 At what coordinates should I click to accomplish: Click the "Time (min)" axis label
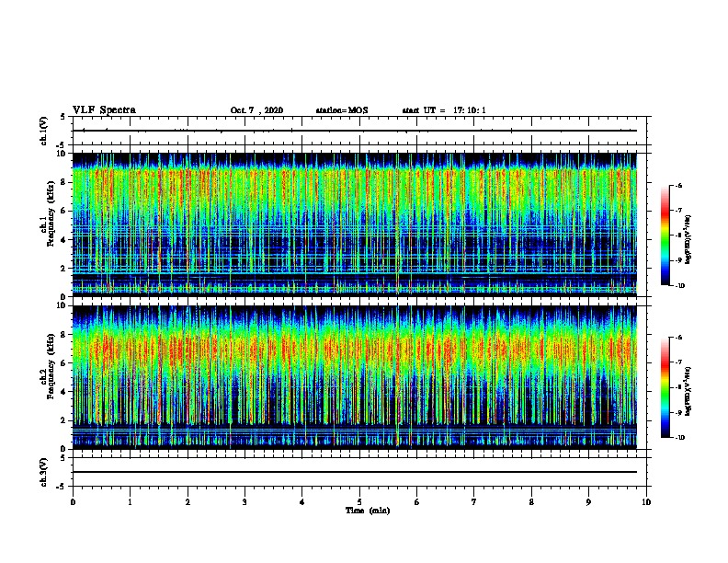pyautogui.click(x=368, y=511)
